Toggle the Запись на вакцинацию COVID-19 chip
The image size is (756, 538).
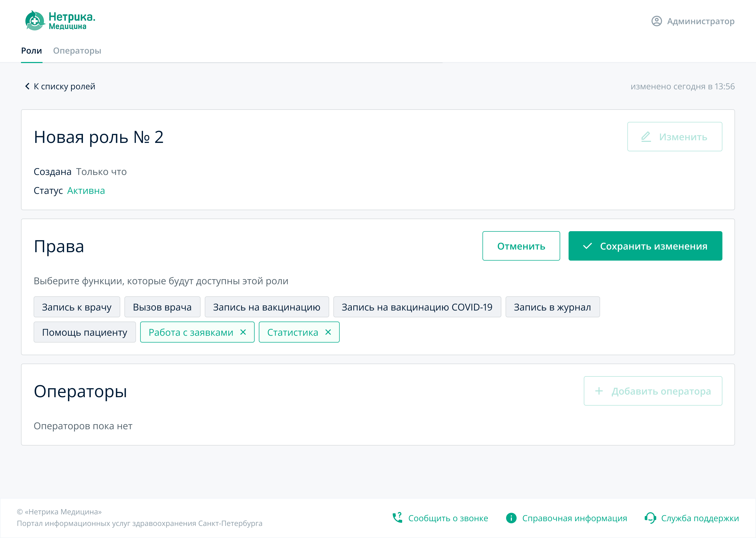[417, 307]
